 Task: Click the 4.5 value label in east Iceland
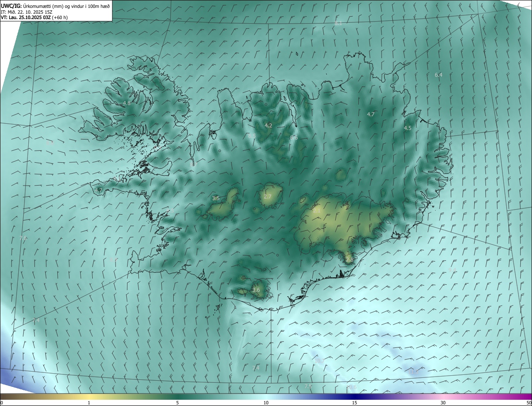408,128
